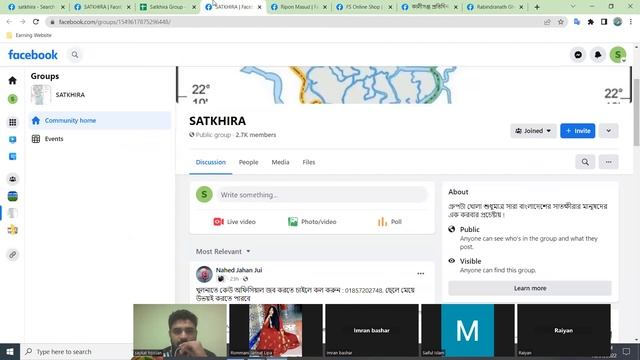Open the Marketplace icon in left rail
Image resolution: width=640 pixels, height=360 pixels.
point(13,157)
